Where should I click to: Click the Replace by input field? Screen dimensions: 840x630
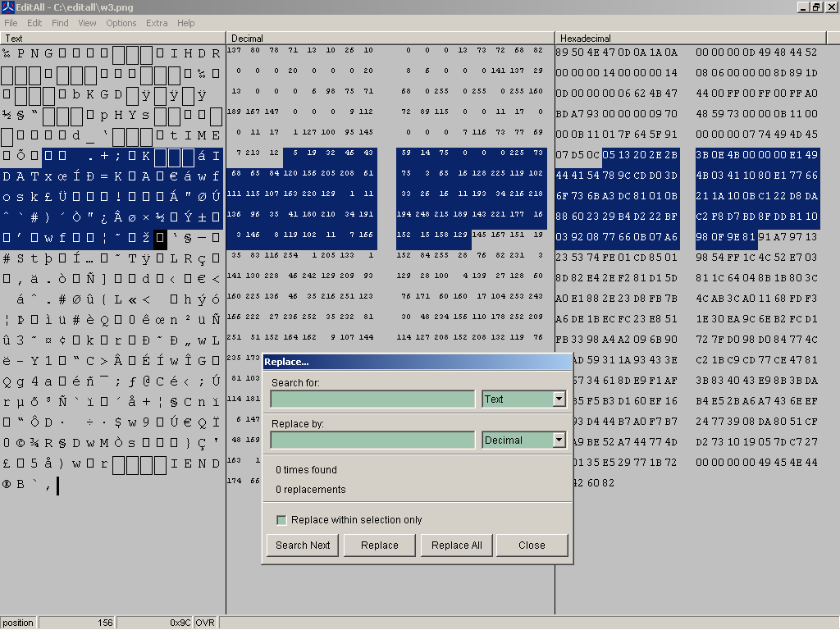click(x=372, y=441)
